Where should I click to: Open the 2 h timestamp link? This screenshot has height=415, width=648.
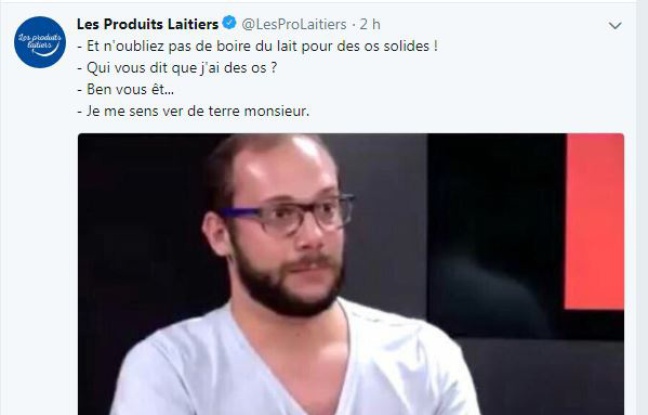370,24
